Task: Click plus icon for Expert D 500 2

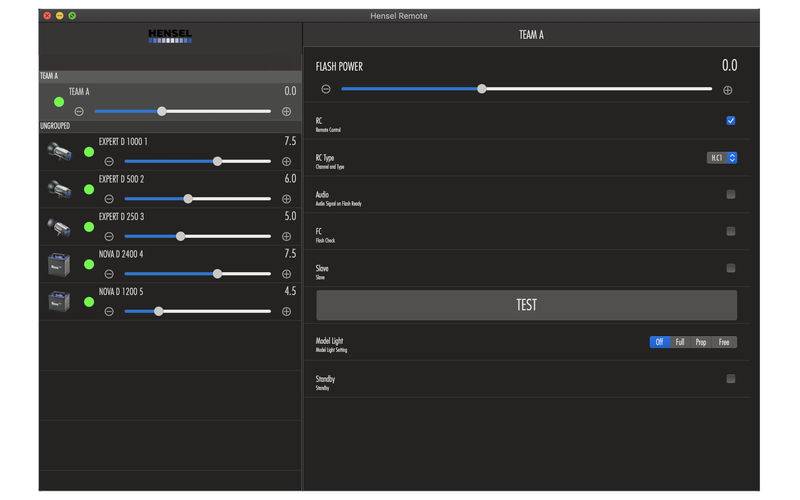Action: coord(287,199)
